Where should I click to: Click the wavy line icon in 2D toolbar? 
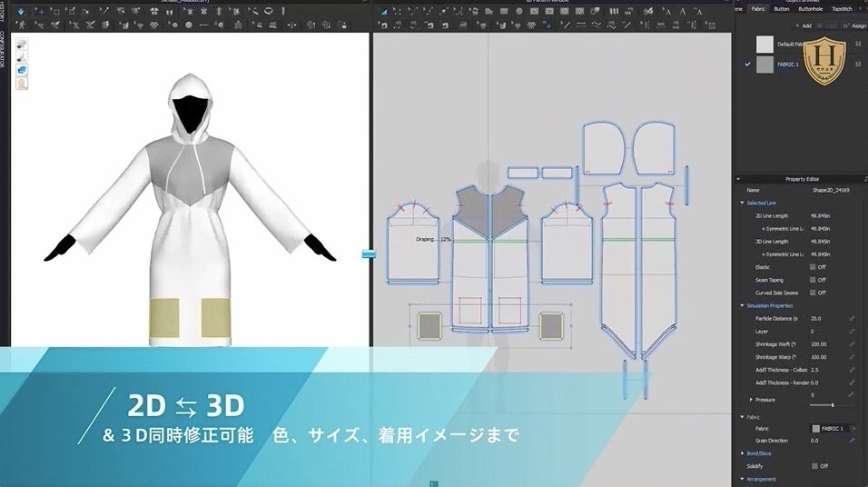pyautogui.click(x=596, y=25)
